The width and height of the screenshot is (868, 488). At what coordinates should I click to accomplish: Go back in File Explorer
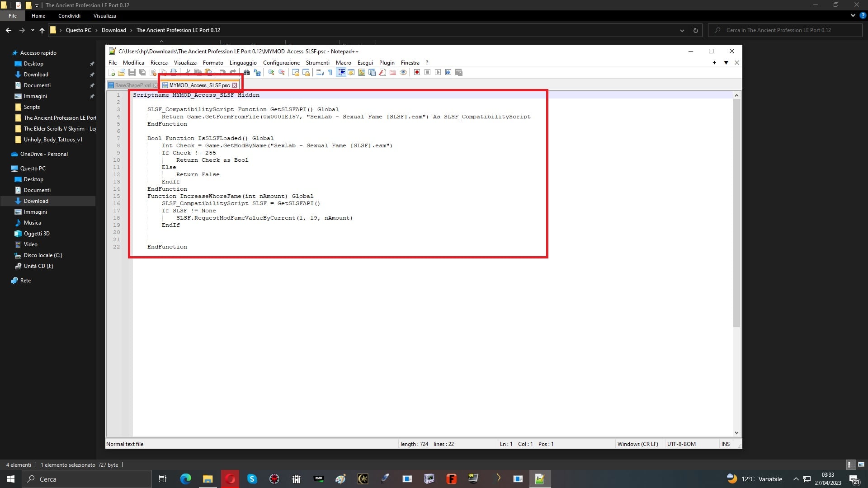(9, 30)
